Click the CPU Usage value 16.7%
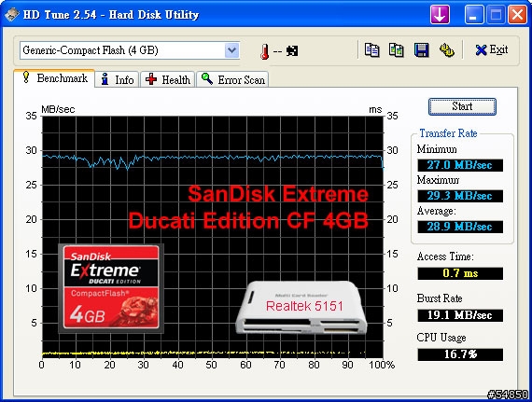Screen dimensions: 532x402 pos(460,354)
